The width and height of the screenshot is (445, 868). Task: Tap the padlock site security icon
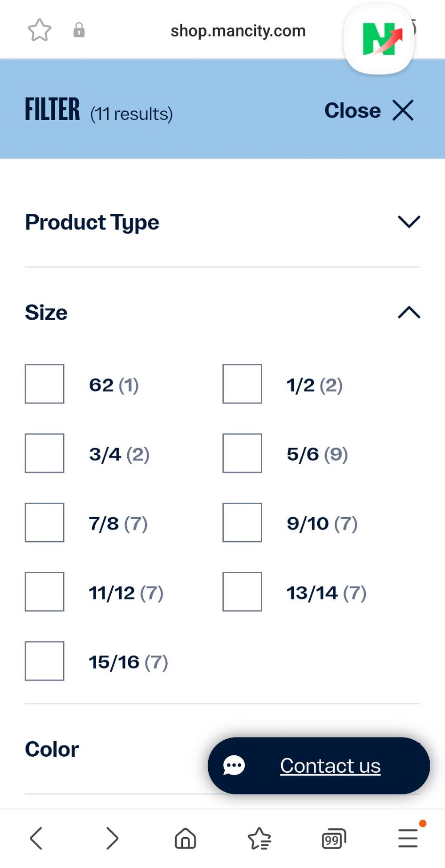point(79,30)
